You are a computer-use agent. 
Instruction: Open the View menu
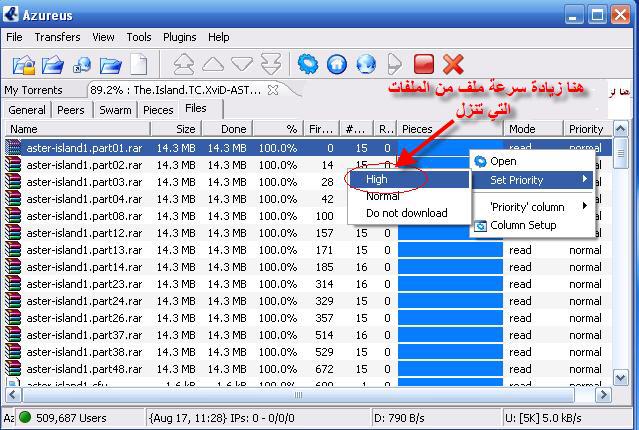pos(103,37)
